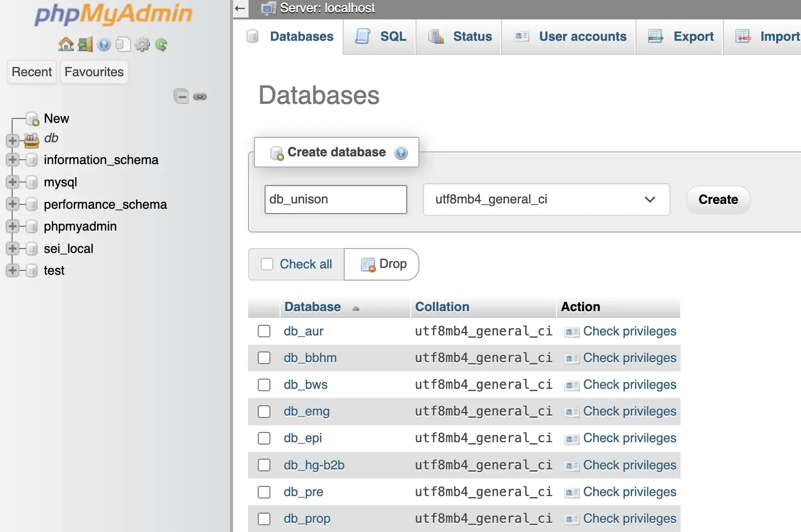Open the utf8mb4_general_ci collation dropdown
Viewport: 801px width, 532px height.
[x=546, y=199]
